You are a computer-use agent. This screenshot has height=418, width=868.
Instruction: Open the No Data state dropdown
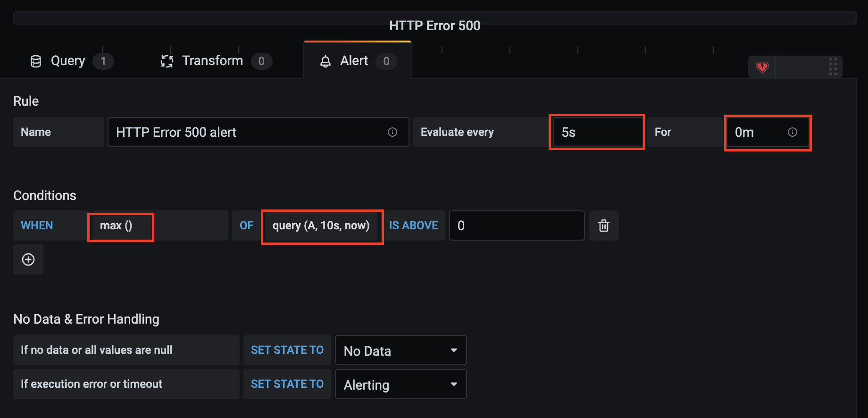coord(401,350)
